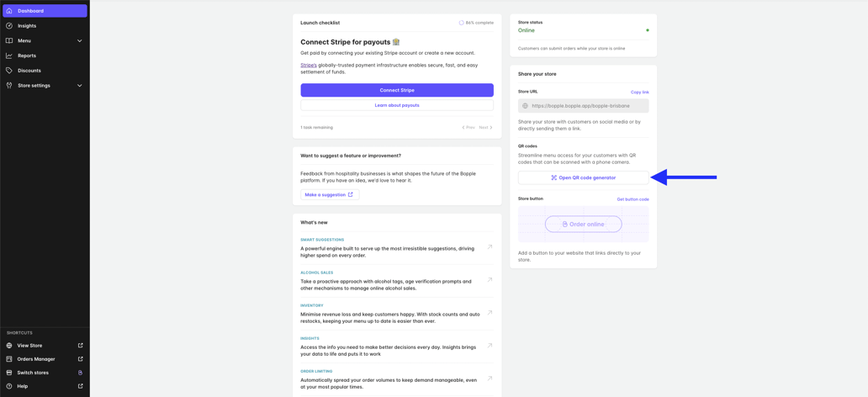Click the Store URL field
Image resolution: width=868 pixels, height=397 pixels.
coord(583,106)
